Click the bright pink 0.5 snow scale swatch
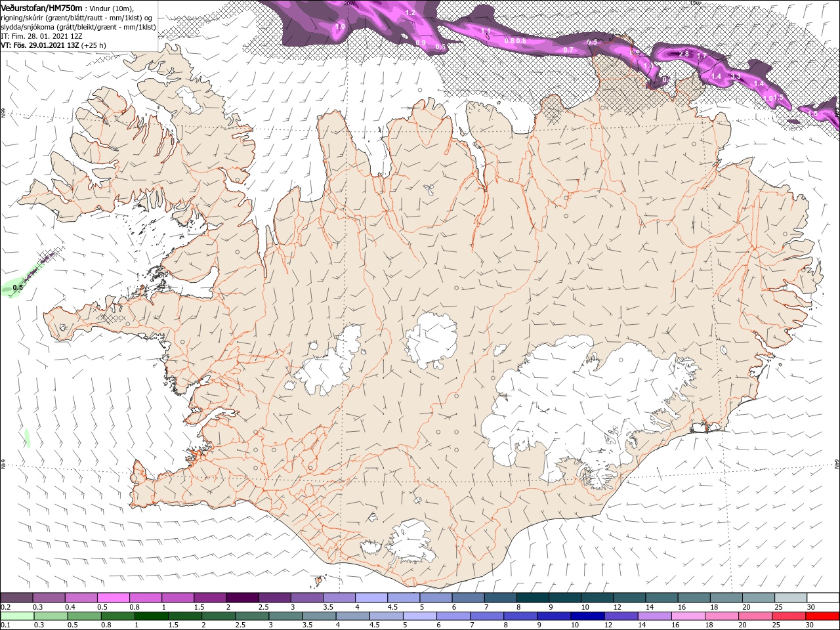This screenshot has width=840, height=630. click(114, 597)
